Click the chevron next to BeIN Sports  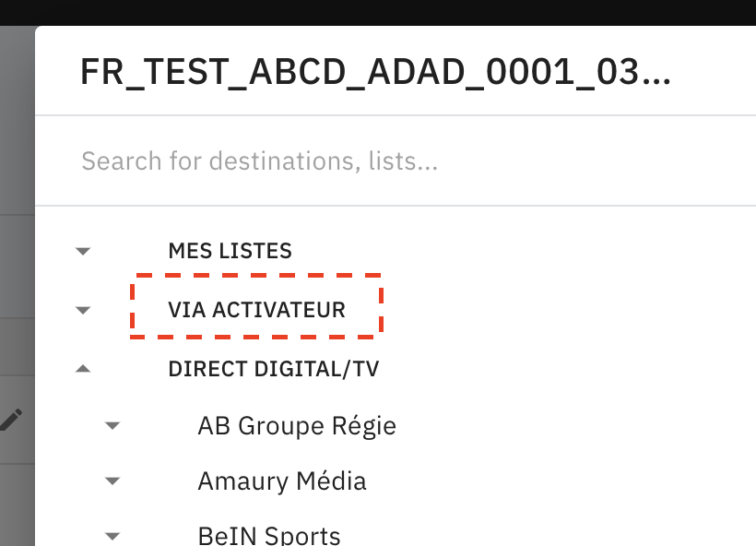click(x=112, y=536)
